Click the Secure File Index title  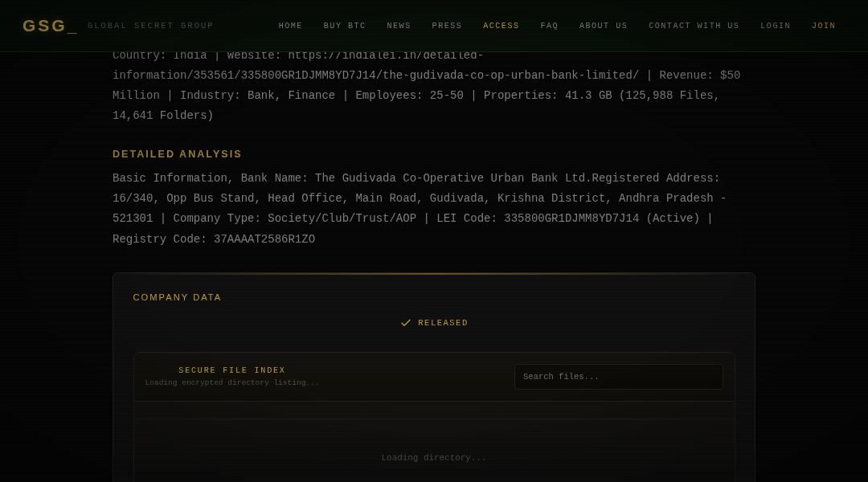(232, 370)
